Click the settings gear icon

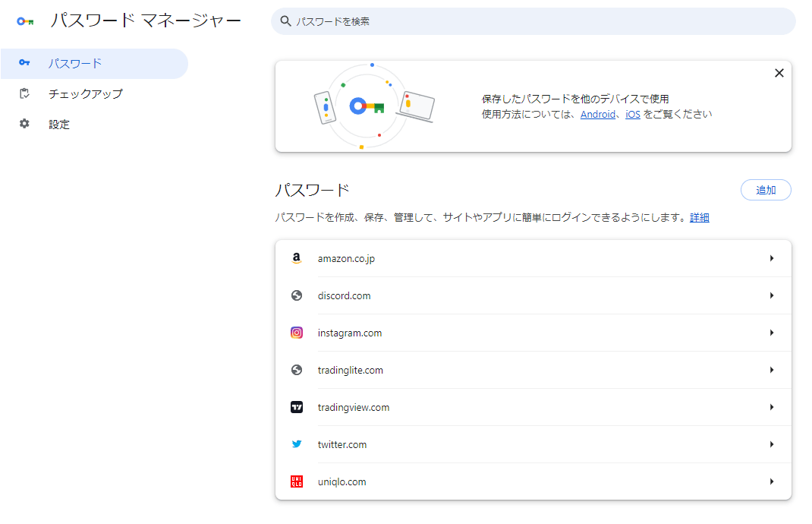24,123
